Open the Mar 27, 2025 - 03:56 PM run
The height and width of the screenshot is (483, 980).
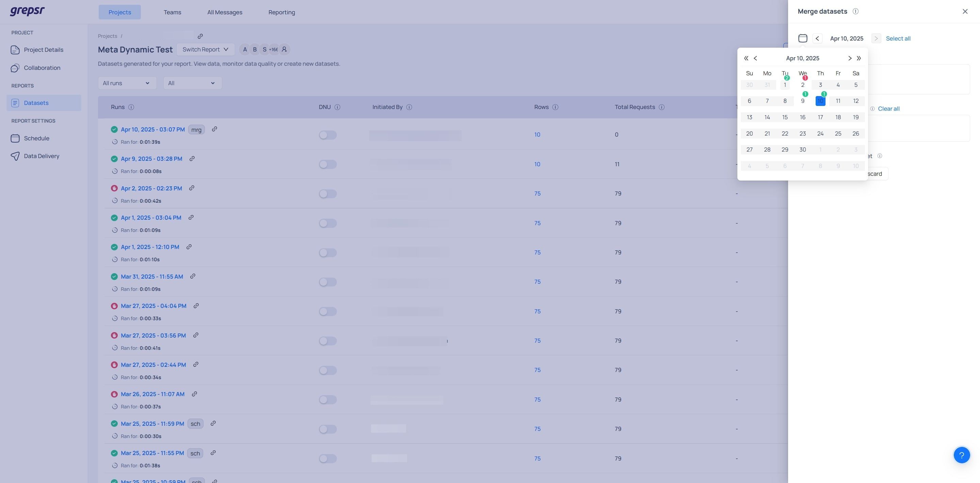click(x=153, y=336)
